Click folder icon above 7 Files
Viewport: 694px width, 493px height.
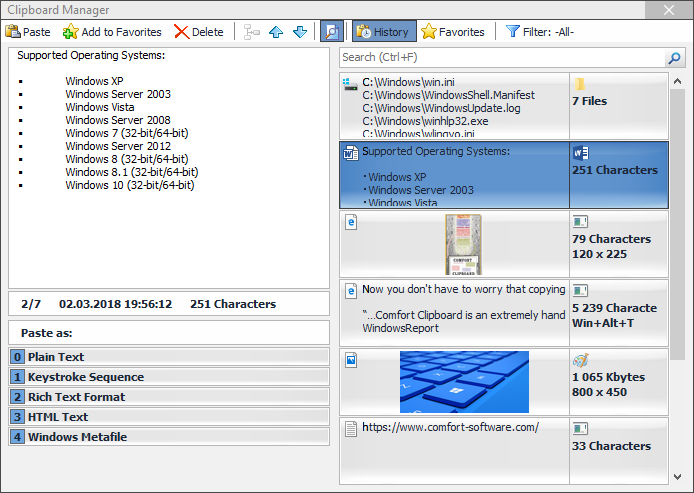click(580, 84)
